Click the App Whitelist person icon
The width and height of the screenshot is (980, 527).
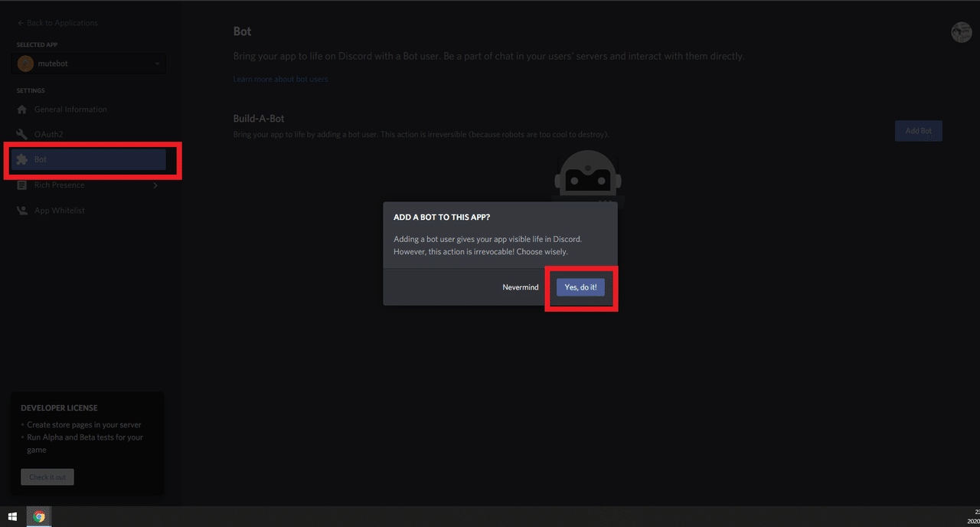point(22,210)
